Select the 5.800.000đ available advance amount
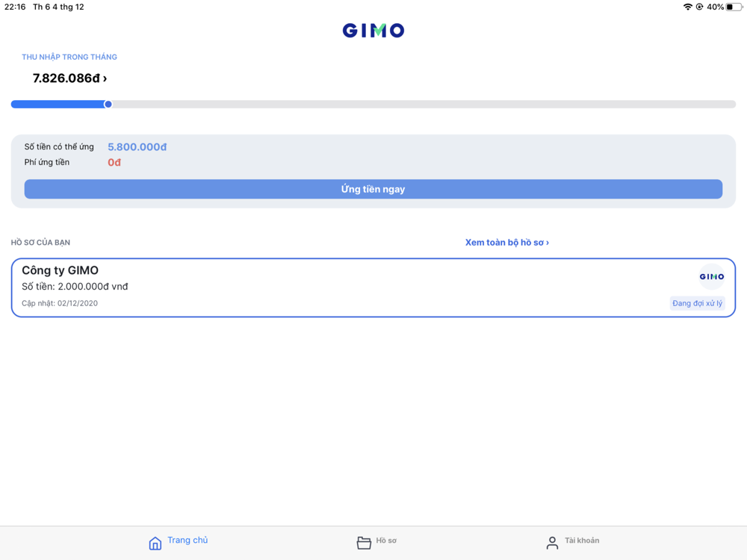 click(137, 147)
